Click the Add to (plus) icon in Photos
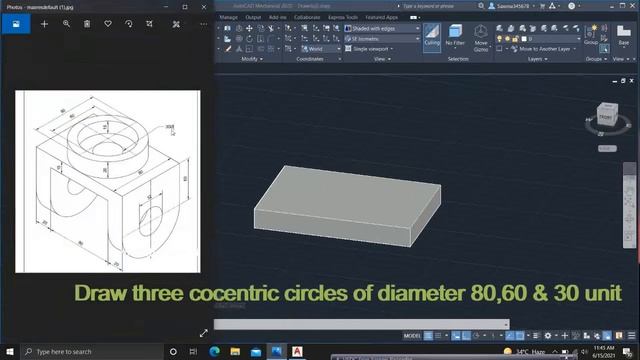Image resolution: width=640 pixels, height=360 pixels. coord(44,24)
